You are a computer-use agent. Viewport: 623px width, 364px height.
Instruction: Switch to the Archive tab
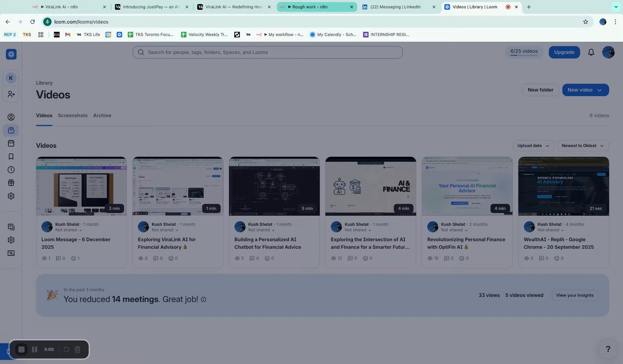(x=102, y=115)
